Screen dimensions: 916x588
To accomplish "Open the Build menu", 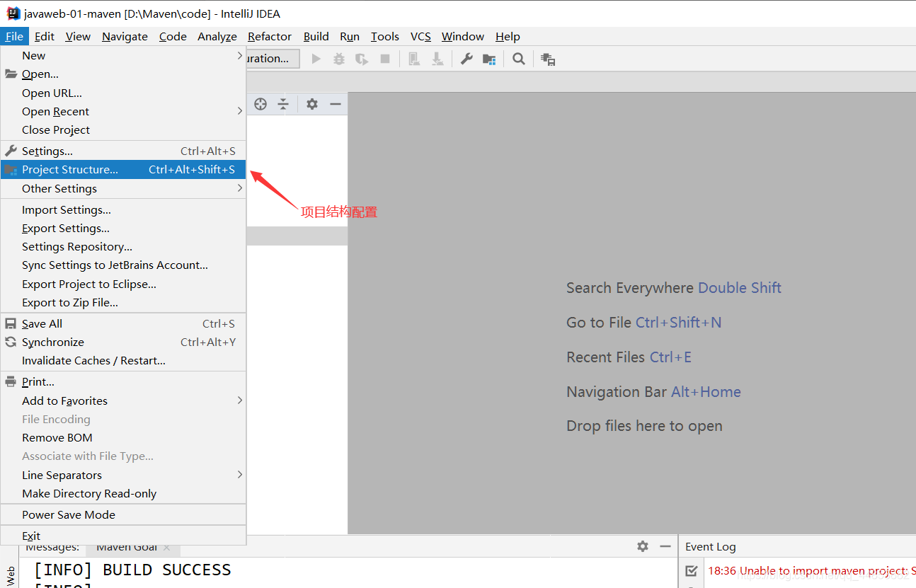I will (316, 36).
